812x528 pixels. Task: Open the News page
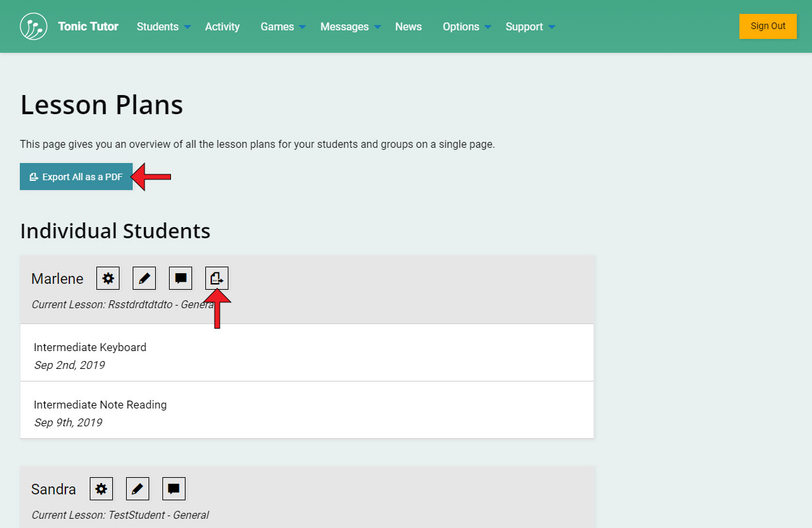pos(409,26)
